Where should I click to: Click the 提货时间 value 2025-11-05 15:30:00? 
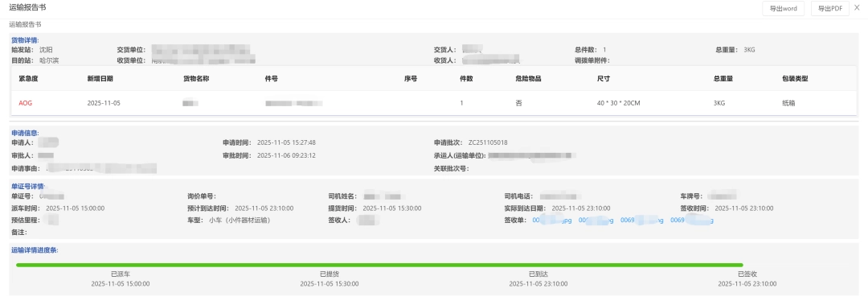click(392, 208)
